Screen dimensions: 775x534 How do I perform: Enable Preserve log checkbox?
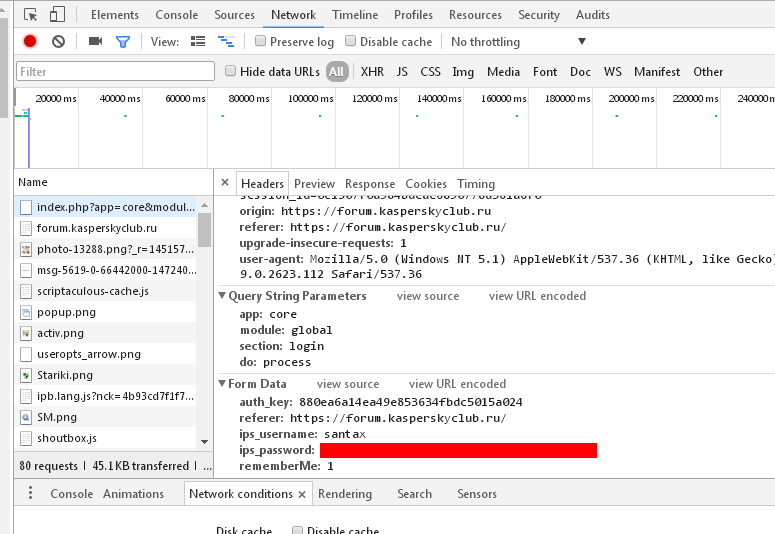[x=261, y=42]
